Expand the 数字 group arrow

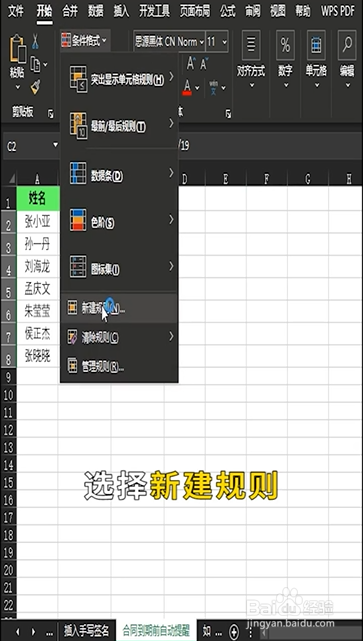[285, 85]
